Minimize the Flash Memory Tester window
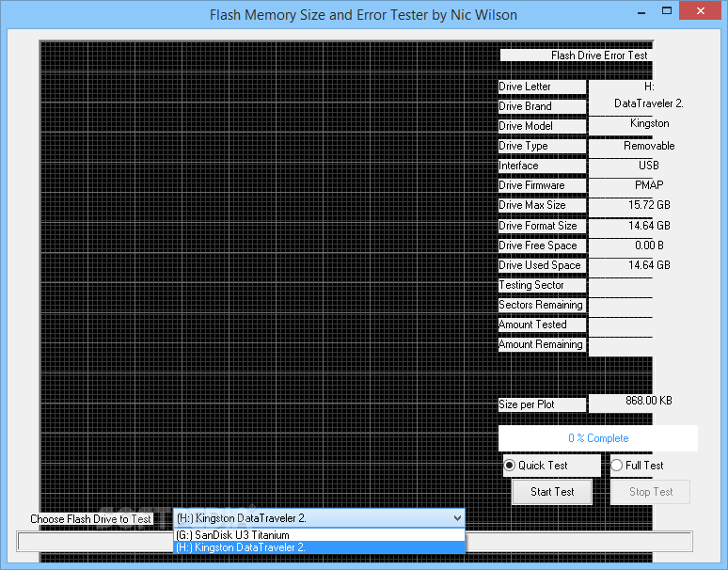The image size is (728, 570). [x=641, y=11]
